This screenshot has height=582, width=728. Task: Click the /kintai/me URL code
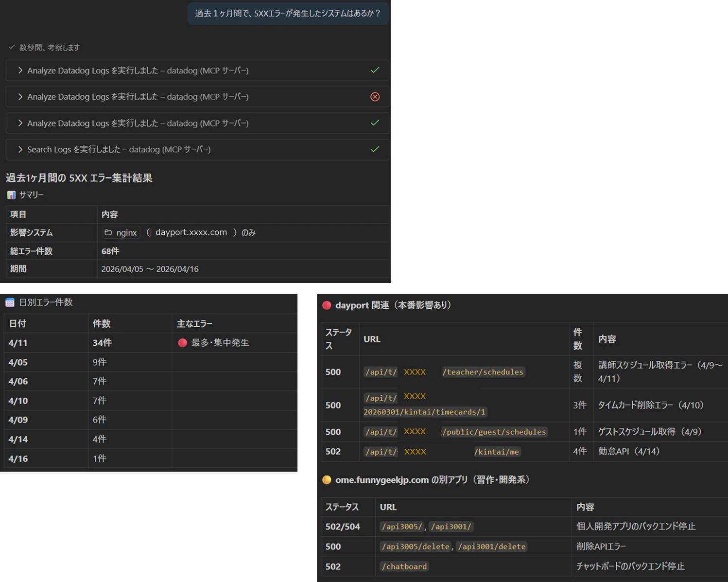[497, 452]
